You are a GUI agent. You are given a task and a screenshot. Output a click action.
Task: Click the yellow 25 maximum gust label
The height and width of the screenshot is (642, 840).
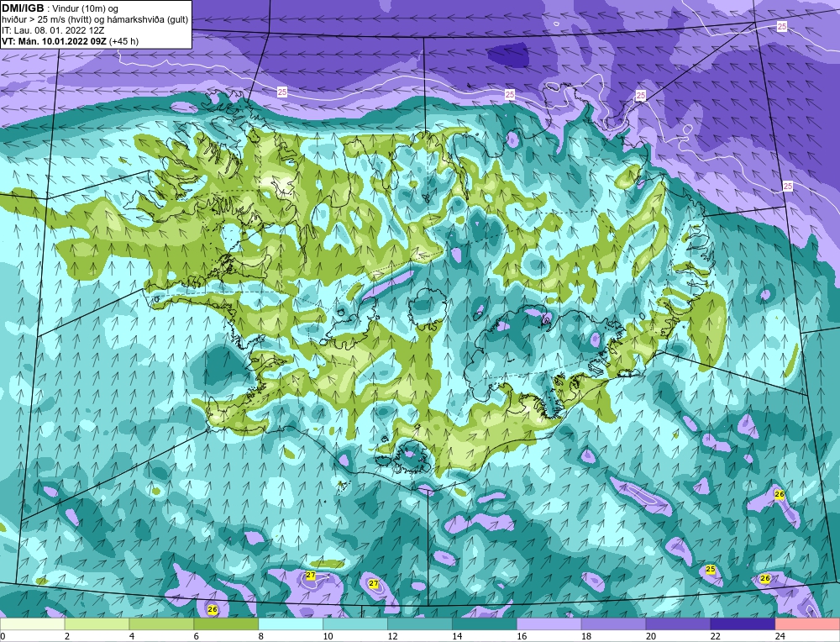[711, 569]
